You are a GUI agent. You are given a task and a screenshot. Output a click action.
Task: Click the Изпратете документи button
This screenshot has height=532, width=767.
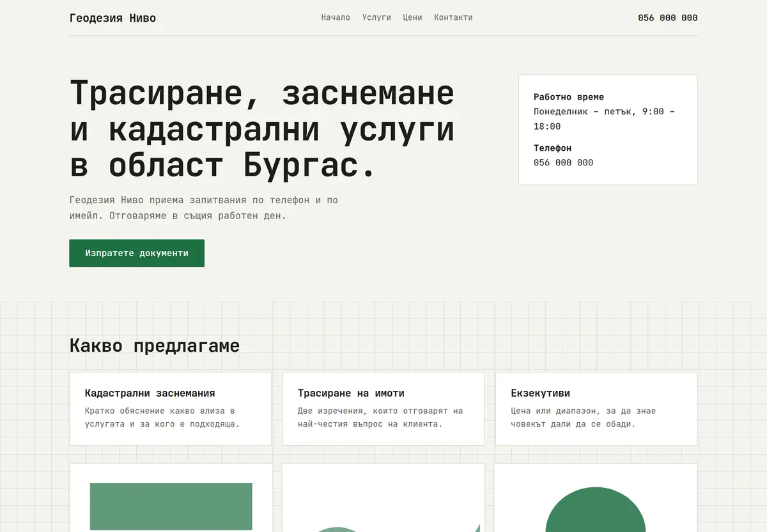pos(137,253)
